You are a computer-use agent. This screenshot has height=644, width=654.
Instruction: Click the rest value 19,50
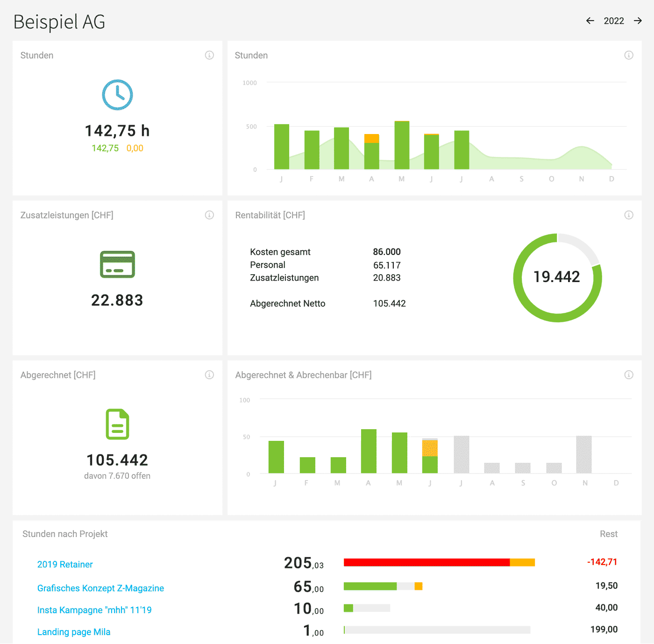(606, 586)
